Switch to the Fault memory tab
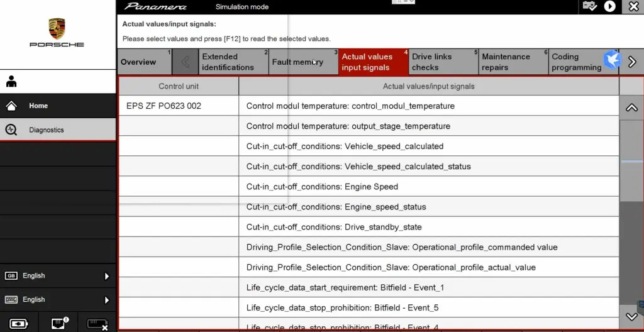The image size is (644, 332). 297,62
